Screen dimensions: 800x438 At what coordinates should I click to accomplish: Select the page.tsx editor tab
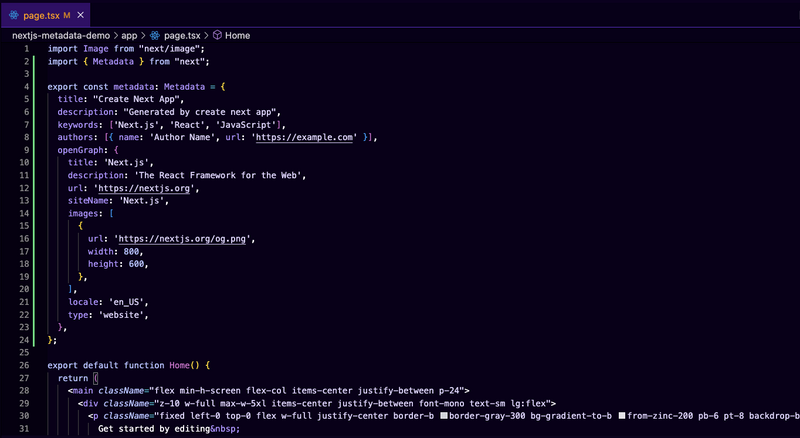[45, 15]
